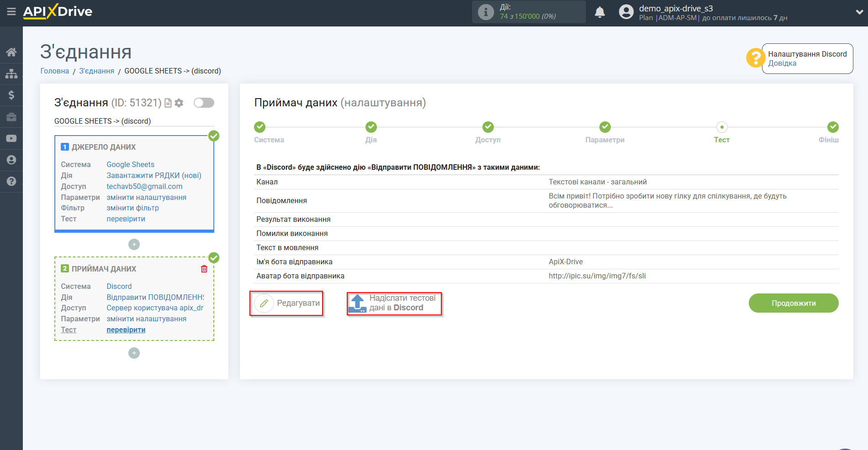Screen dimensions: 868x450
Task: Click receiver змінити налаштування link
Action: [x=147, y=319]
